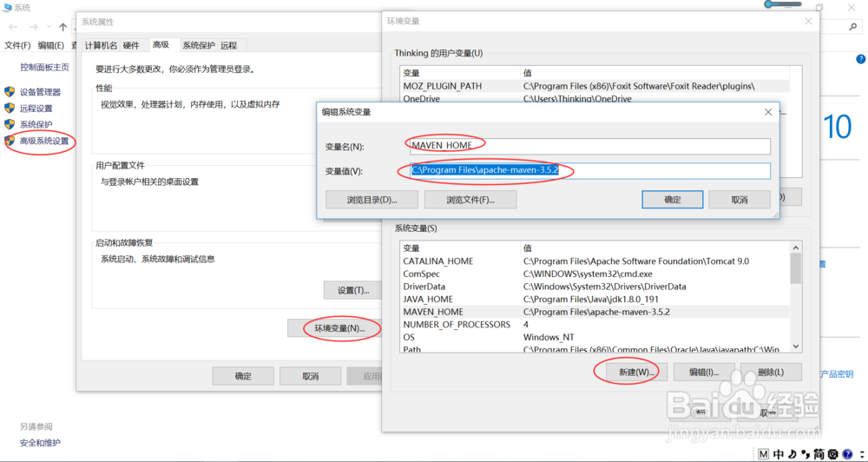Image resolution: width=868 pixels, height=462 pixels.
Task: Click the shield icon beside 系统保护
Action: (10, 124)
